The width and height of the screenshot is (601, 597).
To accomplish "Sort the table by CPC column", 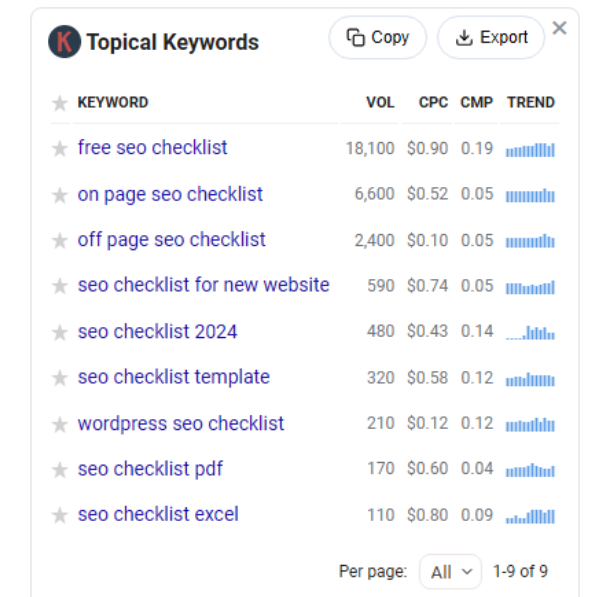I will pyautogui.click(x=433, y=102).
